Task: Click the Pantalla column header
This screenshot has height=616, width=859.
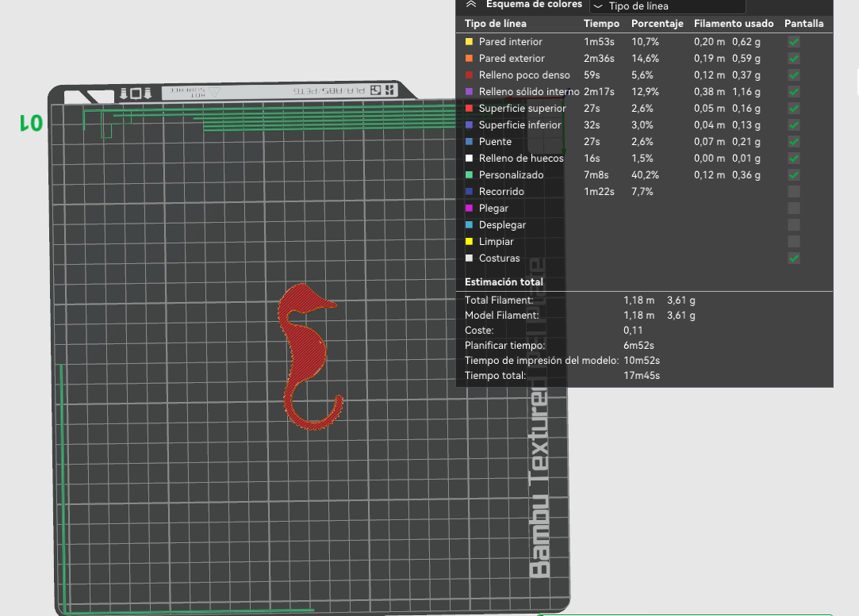Action: [803, 24]
